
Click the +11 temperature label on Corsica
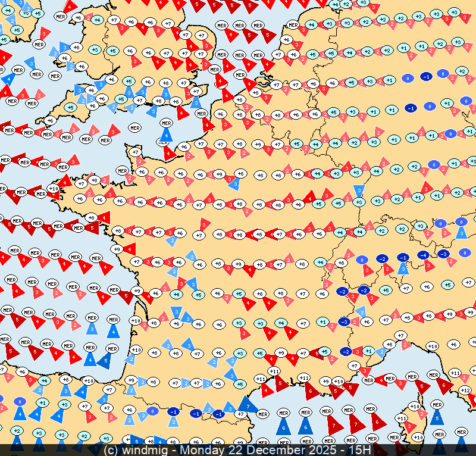pyautogui.click(x=402, y=418)
